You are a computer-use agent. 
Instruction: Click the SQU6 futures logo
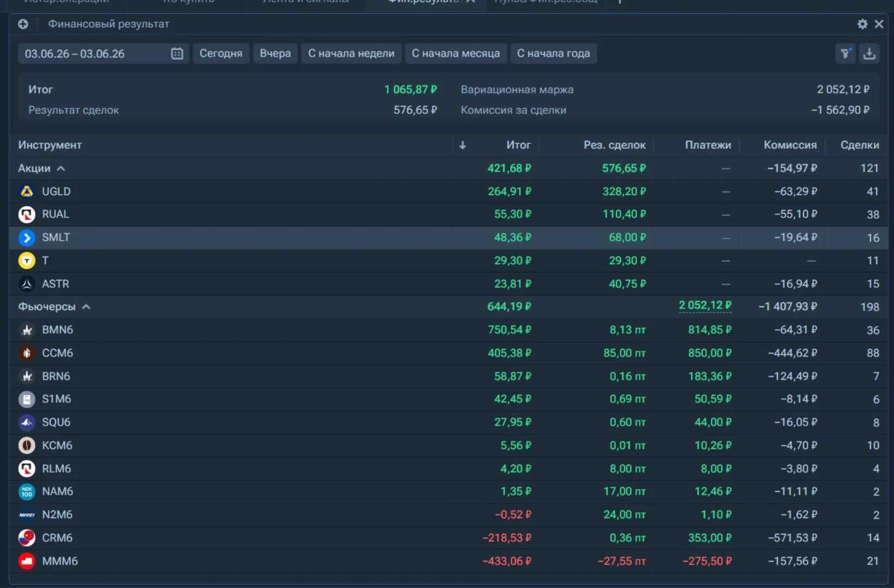pyautogui.click(x=27, y=422)
